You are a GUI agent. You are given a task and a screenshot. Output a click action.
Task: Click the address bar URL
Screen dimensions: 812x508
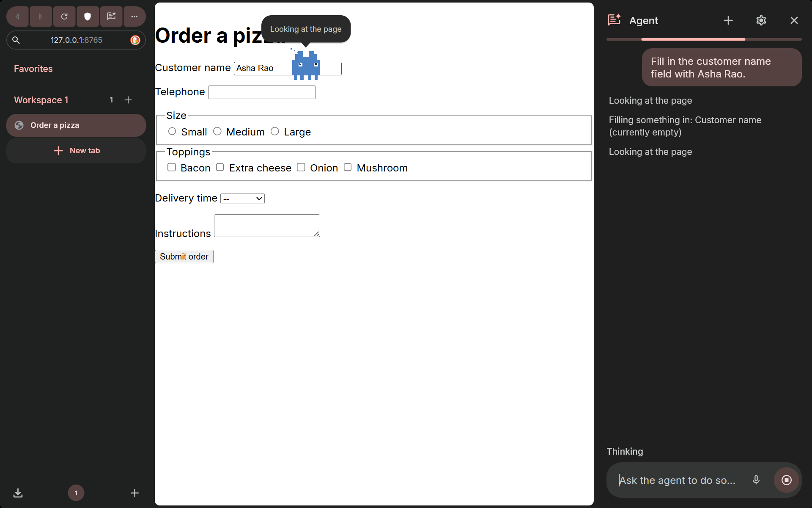point(76,40)
